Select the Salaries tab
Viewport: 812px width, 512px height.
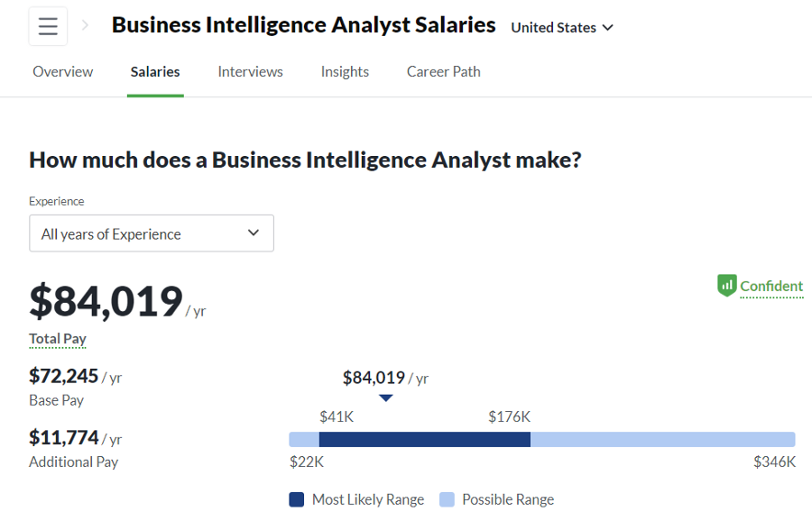click(155, 71)
